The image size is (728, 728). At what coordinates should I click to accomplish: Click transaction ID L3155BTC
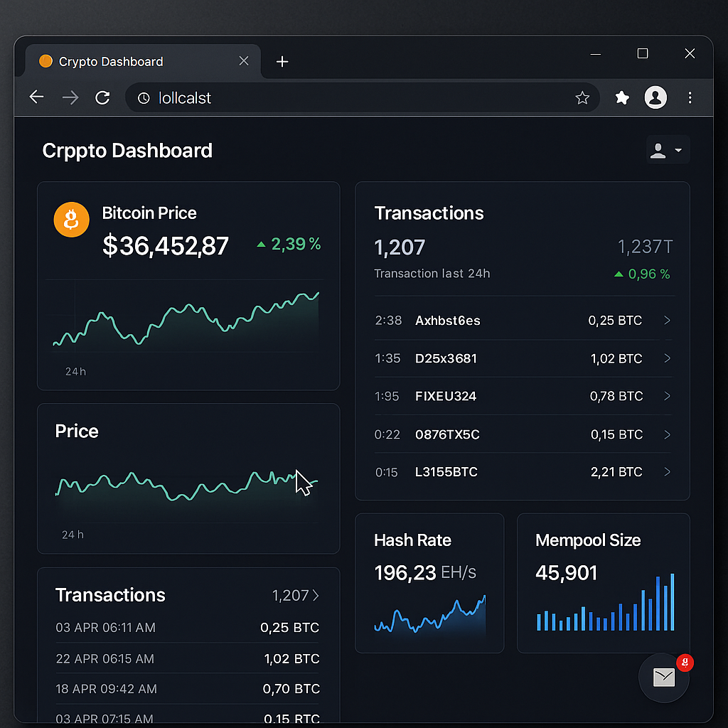[x=446, y=472]
